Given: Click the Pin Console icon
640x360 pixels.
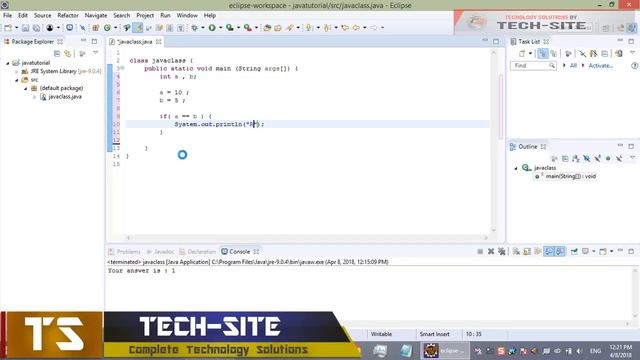Looking at the screenshot, I should click(574, 251).
